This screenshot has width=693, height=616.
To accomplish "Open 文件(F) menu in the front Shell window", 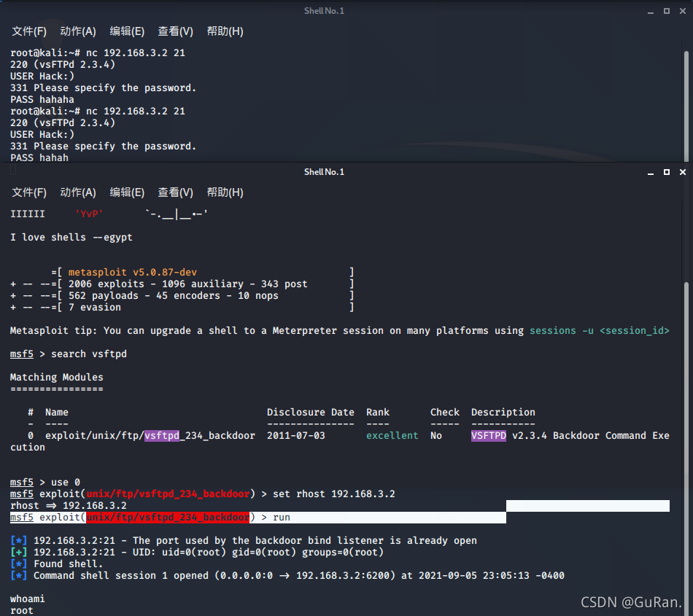I will [x=29, y=192].
